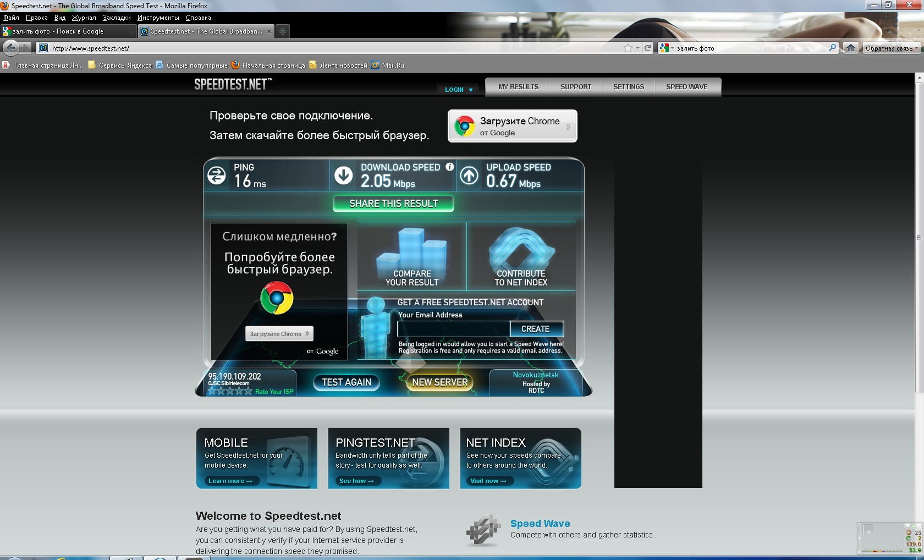Click the page vertical scrollbar thumb
The image size is (924, 560).
click(x=919, y=238)
